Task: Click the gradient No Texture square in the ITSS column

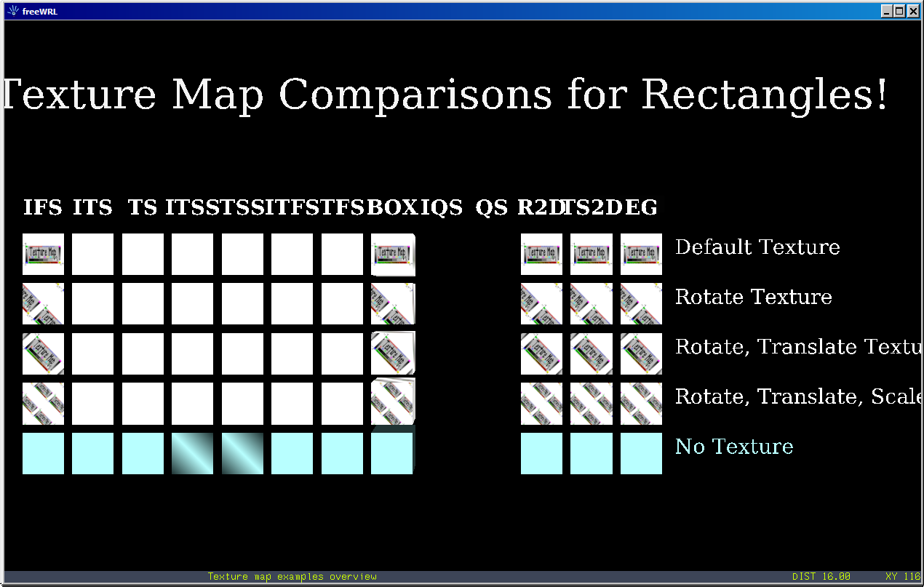Action: pos(192,453)
